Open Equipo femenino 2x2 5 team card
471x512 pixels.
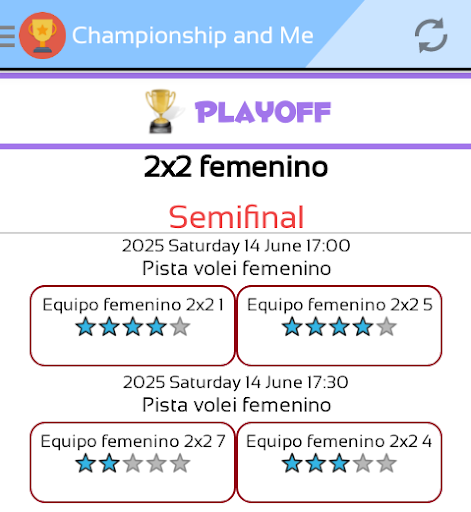(x=339, y=325)
